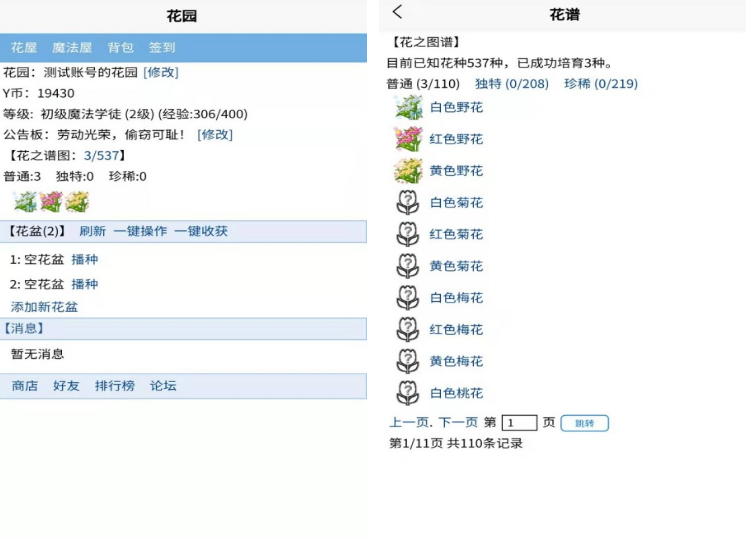Click 下一页 pagination link
Image resolution: width=746 pixels, height=540 pixels.
pos(458,422)
